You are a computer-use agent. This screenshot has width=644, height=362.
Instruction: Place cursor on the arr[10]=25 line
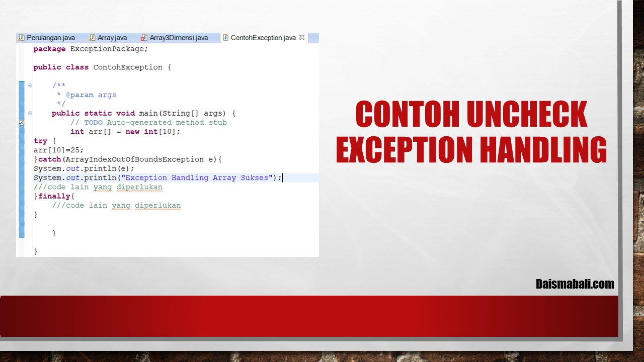(x=58, y=150)
